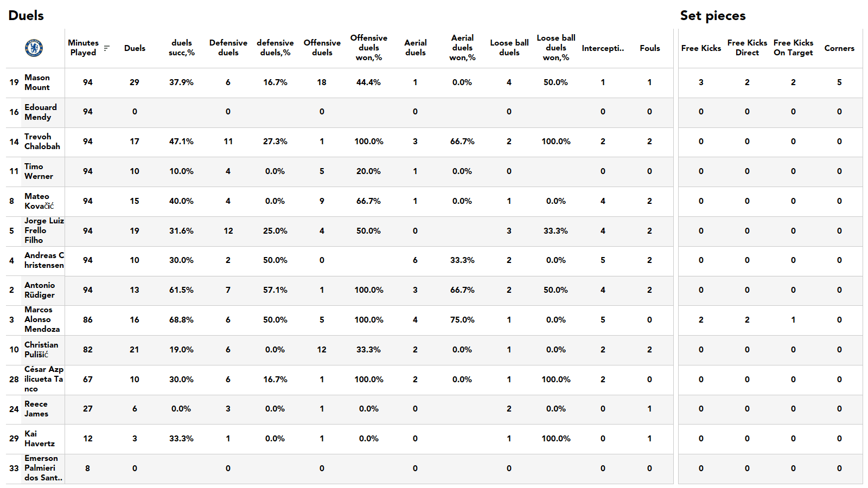
Task: Select Free Kicks On Target header
Action: (793, 48)
